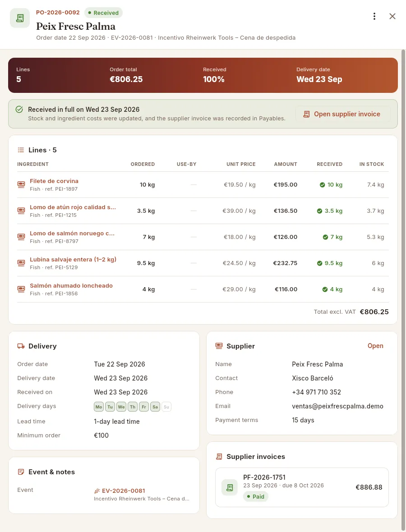Click fish icon beside Lomo de salmón noruego
The image size is (406, 532).
pos(21,237)
